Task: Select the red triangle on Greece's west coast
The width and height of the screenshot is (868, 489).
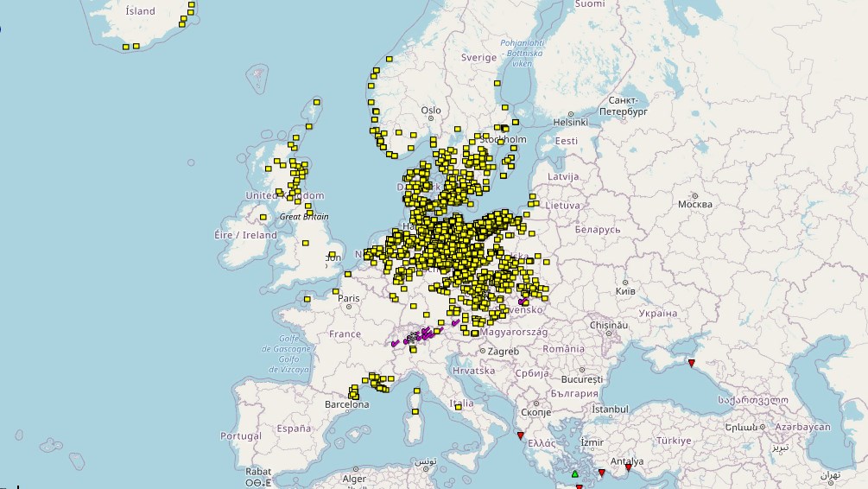Action: coord(519,435)
